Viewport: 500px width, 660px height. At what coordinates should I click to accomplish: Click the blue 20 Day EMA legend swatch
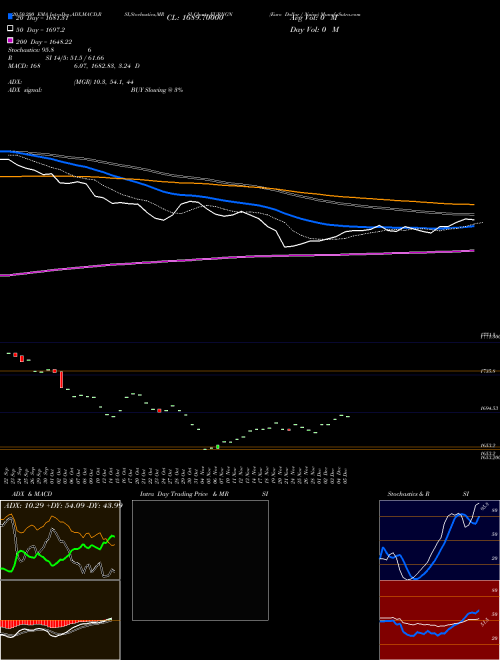(x=10, y=16)
